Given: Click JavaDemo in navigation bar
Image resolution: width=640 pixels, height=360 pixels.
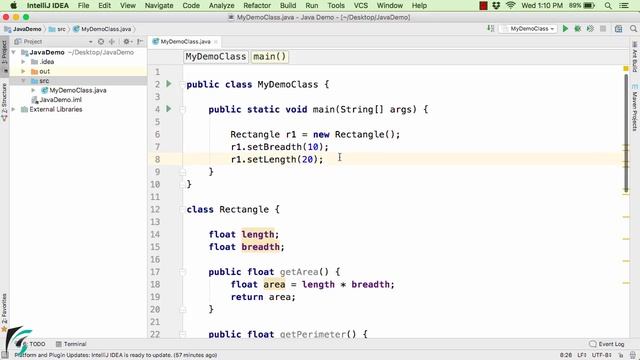Looking at the screenshot, I should pos(23,29).
